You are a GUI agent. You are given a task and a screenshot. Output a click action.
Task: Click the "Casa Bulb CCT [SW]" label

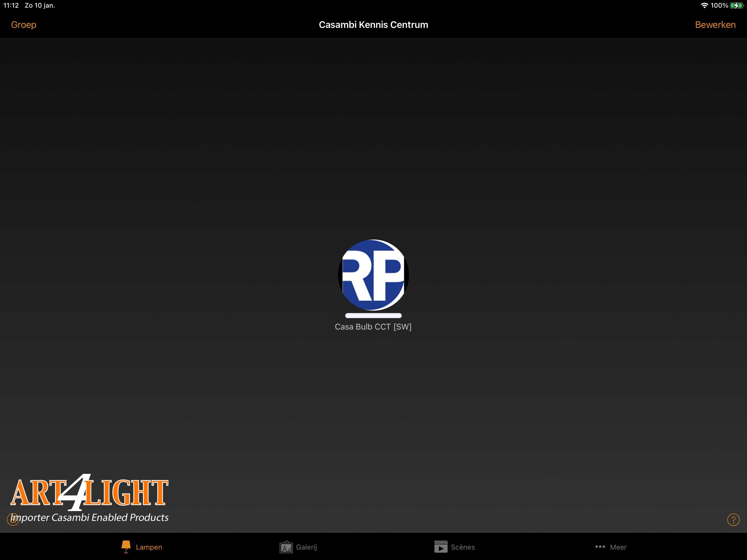pos(373,326)
